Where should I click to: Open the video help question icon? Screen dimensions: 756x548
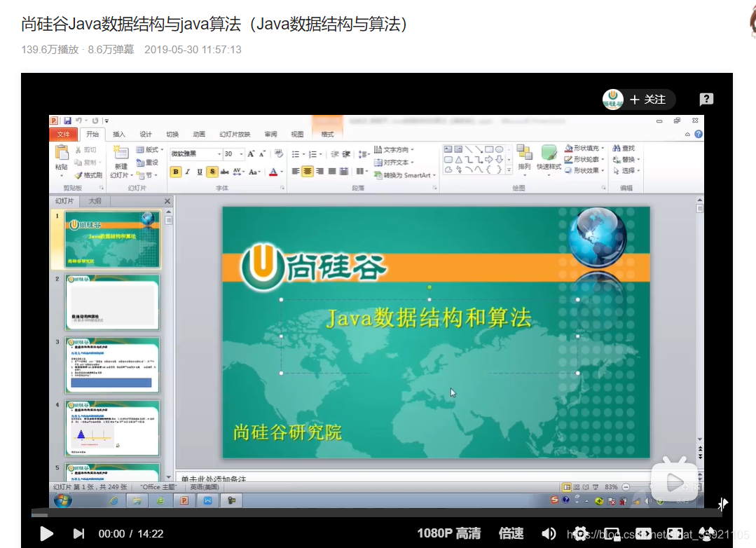pyautogui.click(x=706, y=100)
